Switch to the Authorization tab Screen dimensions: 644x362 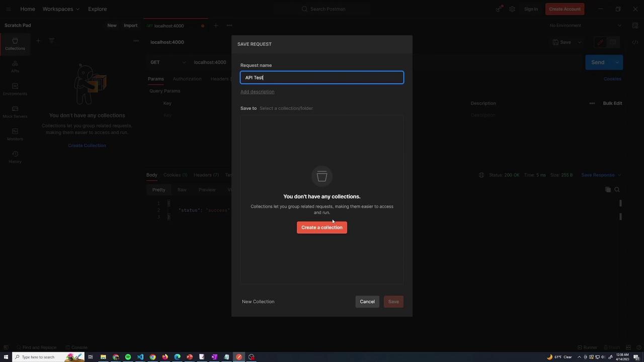(187, 79)
